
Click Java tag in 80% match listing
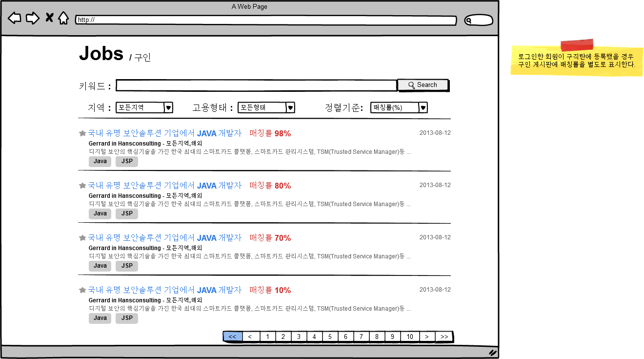(100, 214)
